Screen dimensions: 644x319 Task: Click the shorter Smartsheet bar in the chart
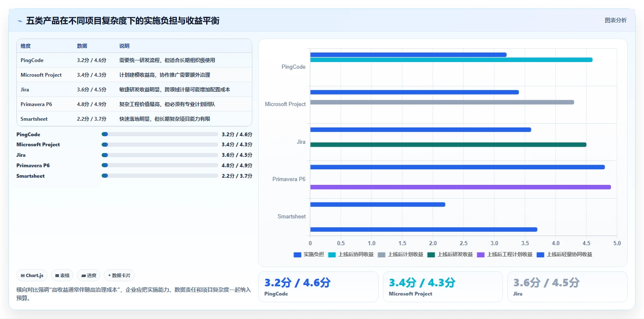[378, 205]
